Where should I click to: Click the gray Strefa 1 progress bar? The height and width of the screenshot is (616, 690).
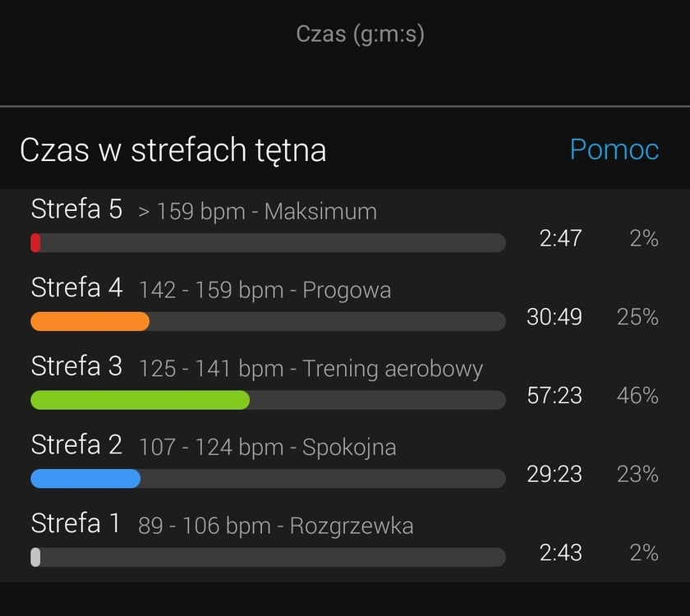(36, 557)
